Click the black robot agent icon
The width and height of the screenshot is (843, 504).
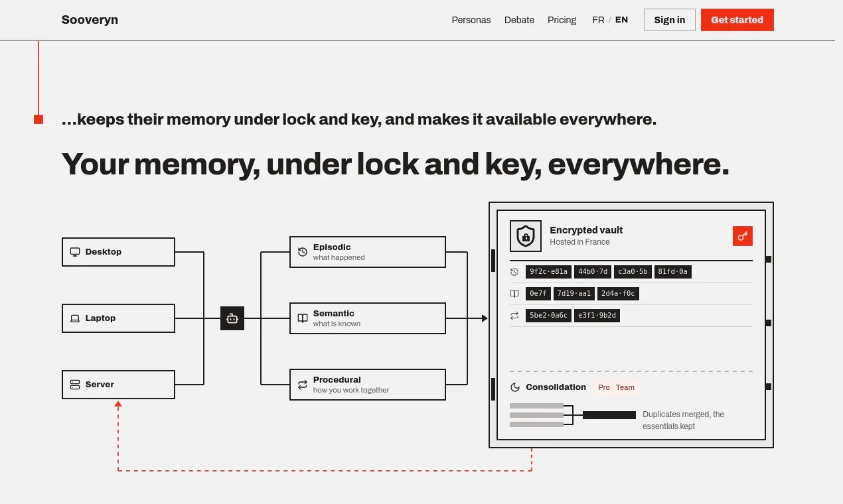232,318
